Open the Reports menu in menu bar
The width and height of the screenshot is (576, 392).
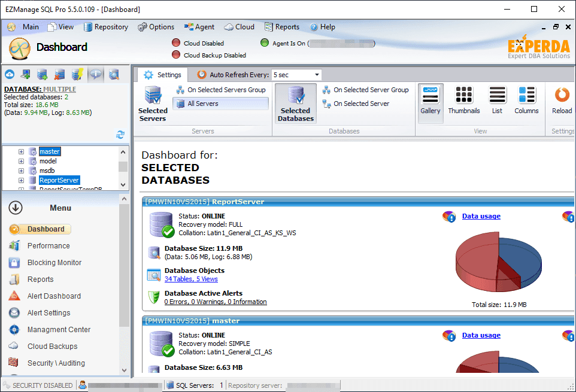coord(282,27)
